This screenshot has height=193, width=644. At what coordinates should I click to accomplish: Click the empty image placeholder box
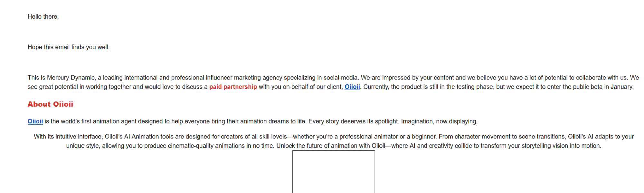[334, 171]
